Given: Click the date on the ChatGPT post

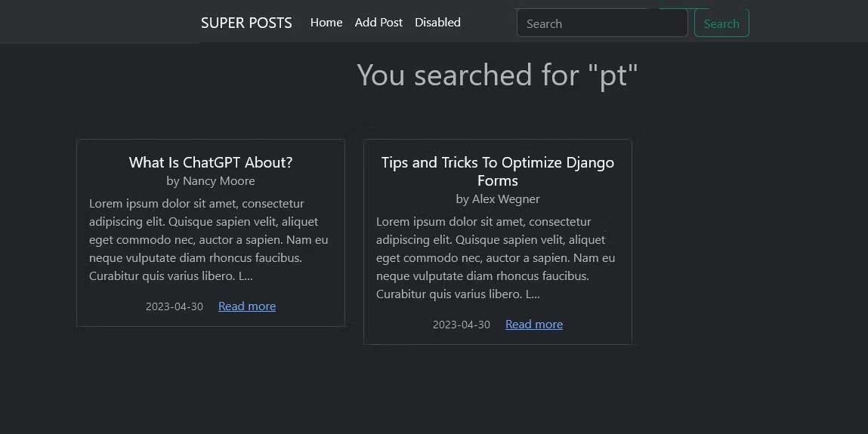Looking at the screenshot, I should coord(175,306).
